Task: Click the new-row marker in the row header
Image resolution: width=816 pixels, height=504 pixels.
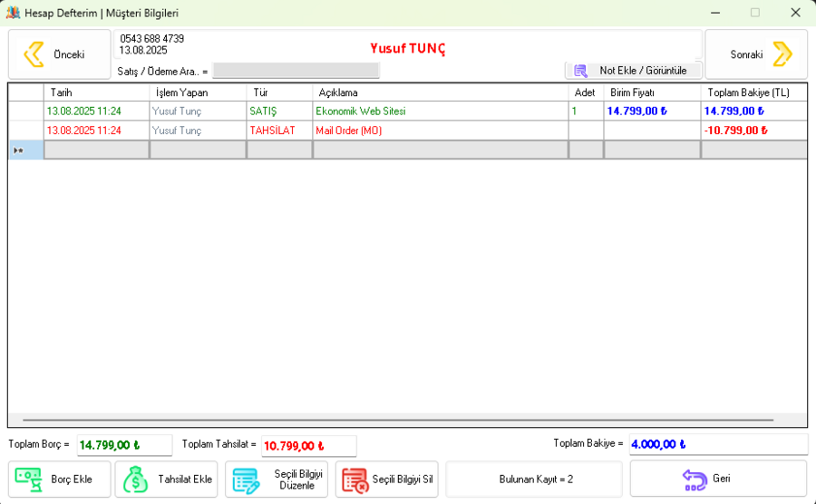Action: (x=25, y=150)
